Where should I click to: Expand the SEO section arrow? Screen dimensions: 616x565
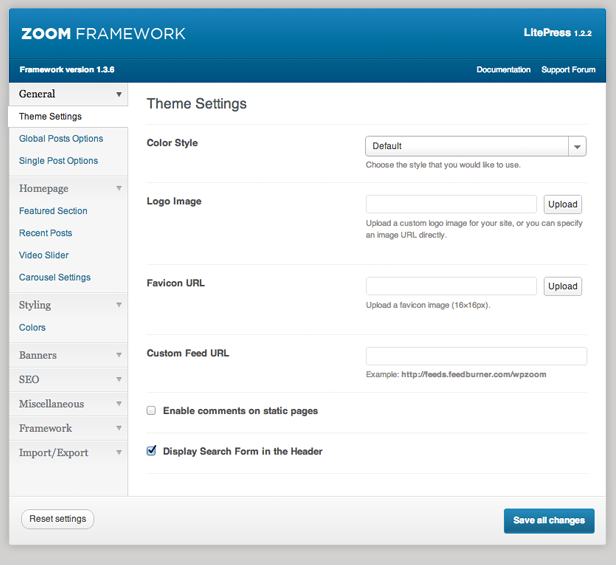click(x=119, y=379)
